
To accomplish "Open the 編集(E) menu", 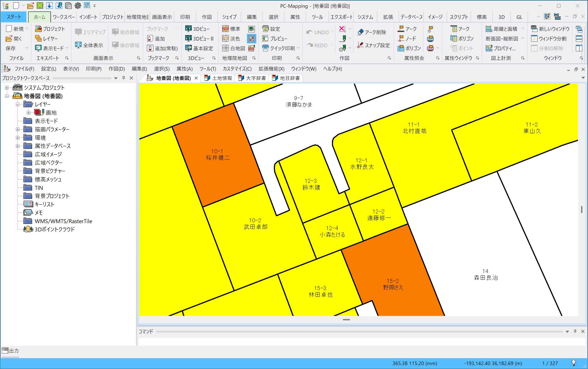I will [x=139, y=69].
